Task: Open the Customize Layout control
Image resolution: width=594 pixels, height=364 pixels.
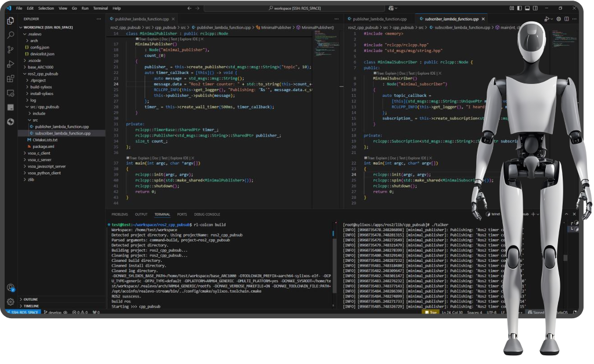Action: (x=512, y=8)
